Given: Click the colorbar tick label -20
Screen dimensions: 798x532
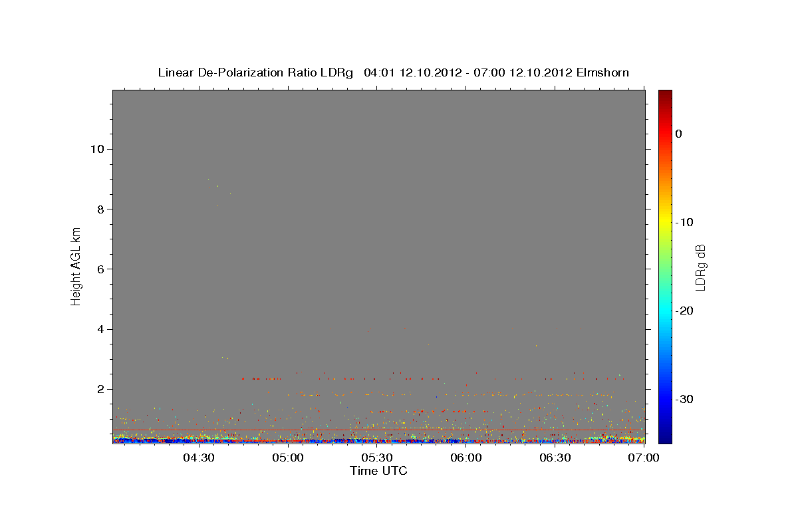Looking at the screenshot, I should click(685, 311).
